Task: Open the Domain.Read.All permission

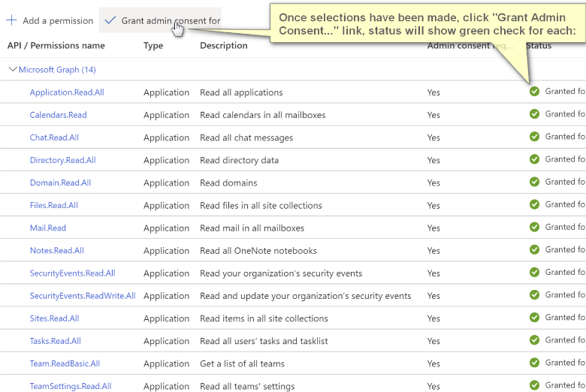Action: 61,182
